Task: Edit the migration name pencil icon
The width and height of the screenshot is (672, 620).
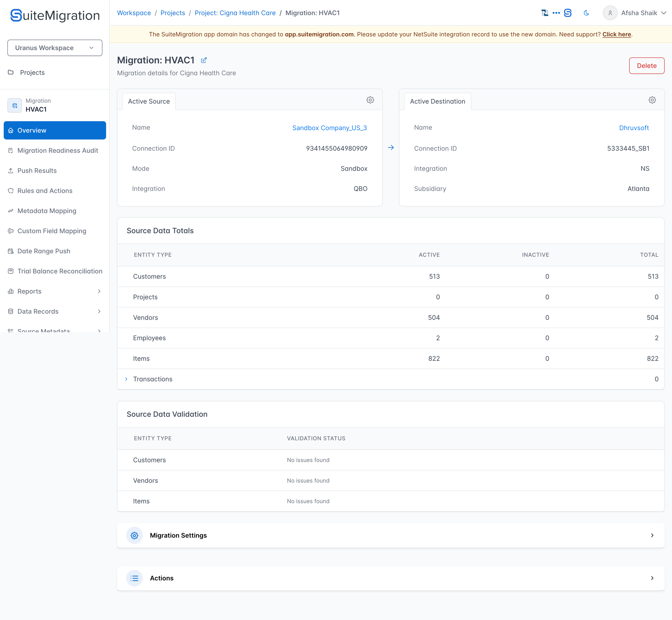Action: coord(204,60)
